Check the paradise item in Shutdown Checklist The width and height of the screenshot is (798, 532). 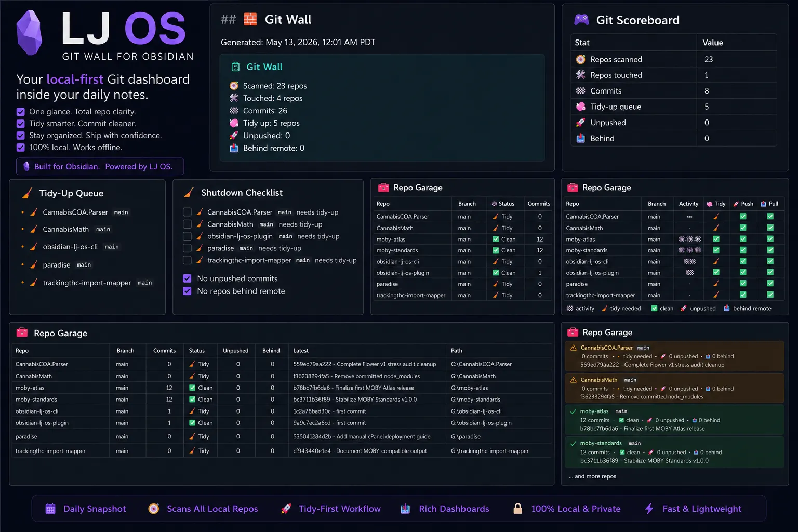coord(187,248)
